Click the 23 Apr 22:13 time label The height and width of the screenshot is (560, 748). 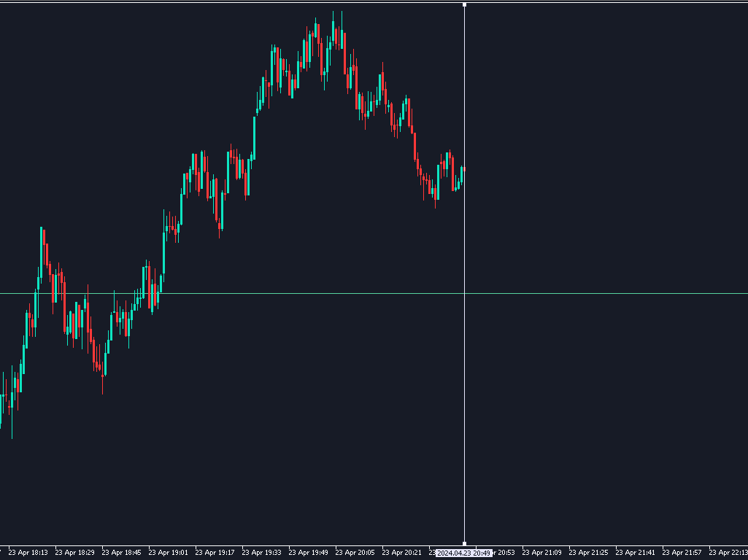pyautogui.click(x=728, y=552)
